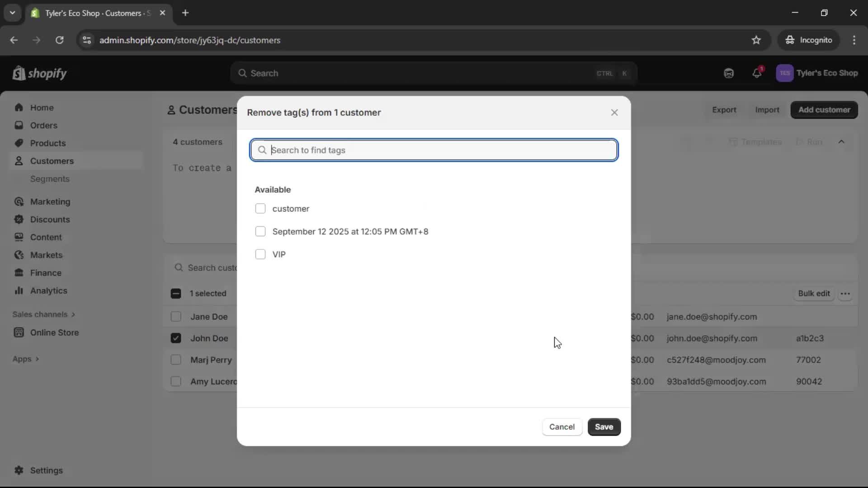Check the September 12 2025 tag checkbox
The height and width of the screenshot is (488, 868).
(x=260, y=231)
